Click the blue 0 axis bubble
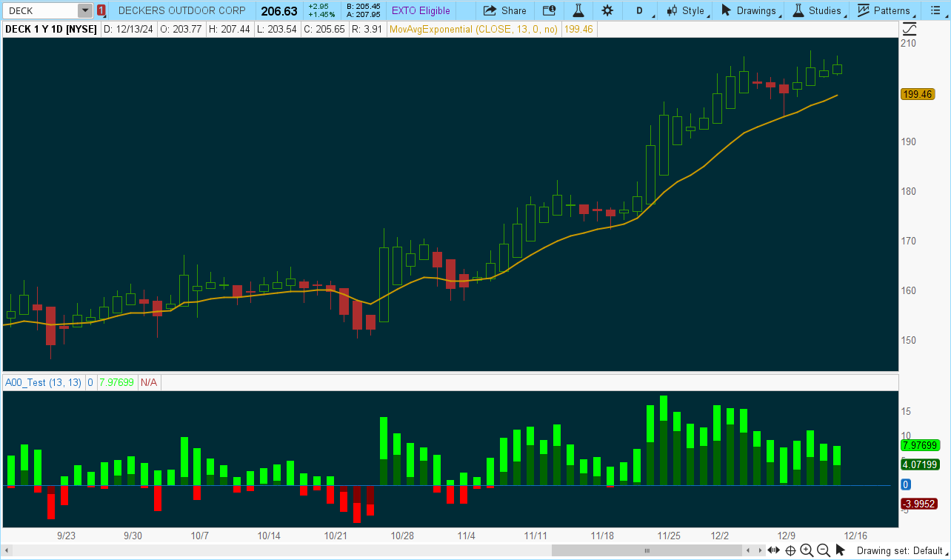The image size is (951, 560). point(906,484)
